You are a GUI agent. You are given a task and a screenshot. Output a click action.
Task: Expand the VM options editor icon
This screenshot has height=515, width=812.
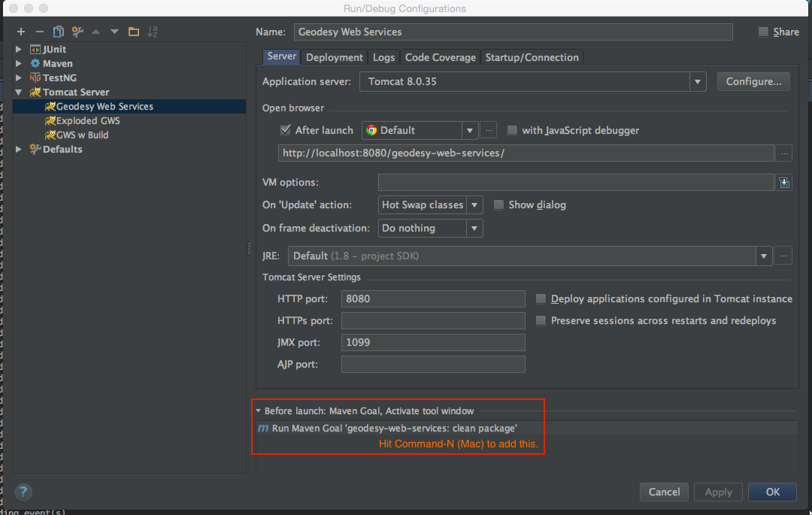784,182
